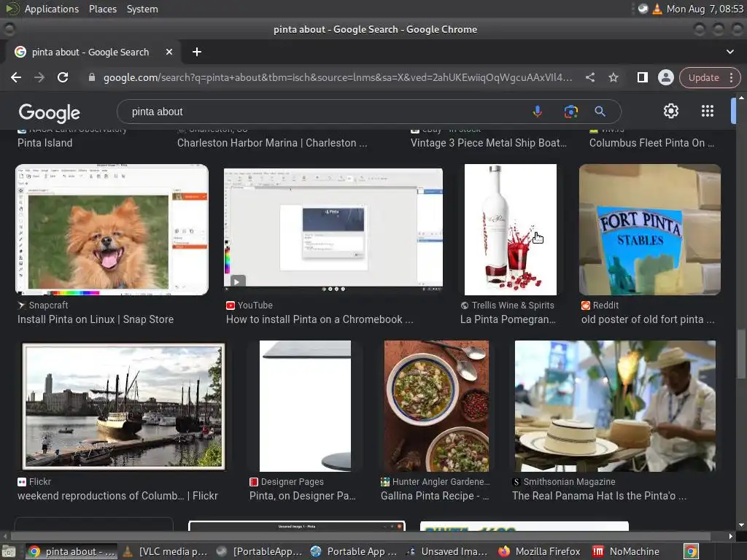This screenshot has height=560, width=747.
Task: Switch to Portable App taskbar item
Action: coord(354,551)
